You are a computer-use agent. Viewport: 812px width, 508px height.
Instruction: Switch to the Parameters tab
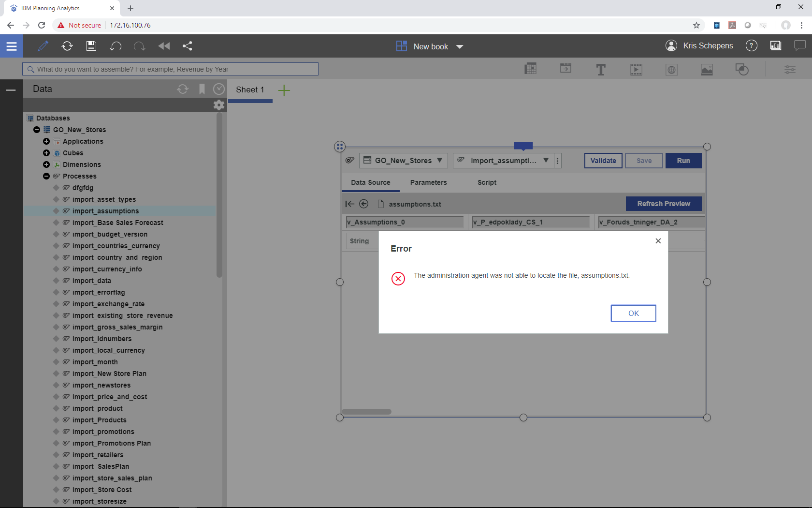(x=428, y=182)
